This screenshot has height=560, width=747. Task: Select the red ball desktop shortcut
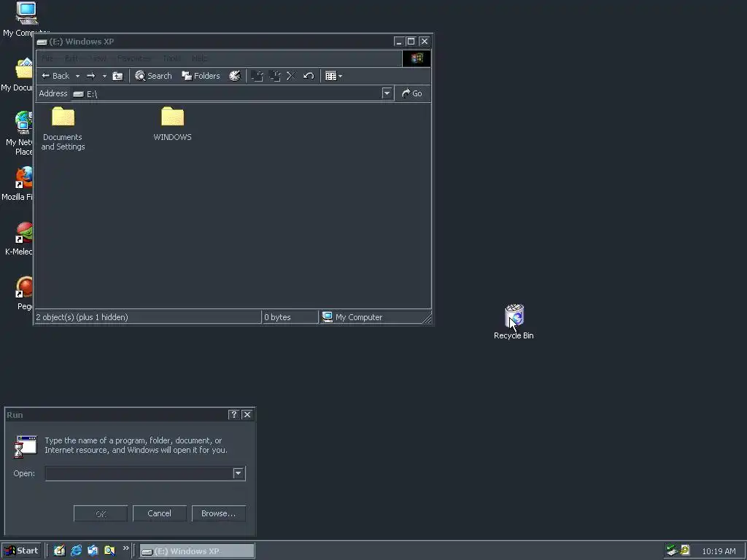point(24,293)
